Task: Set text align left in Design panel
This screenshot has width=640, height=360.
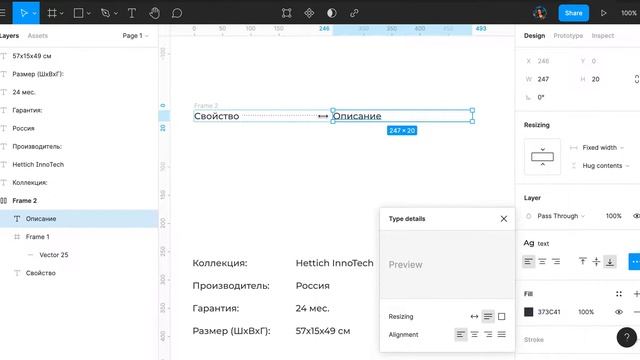Action: pyautogui.click(x=529, y=262)
